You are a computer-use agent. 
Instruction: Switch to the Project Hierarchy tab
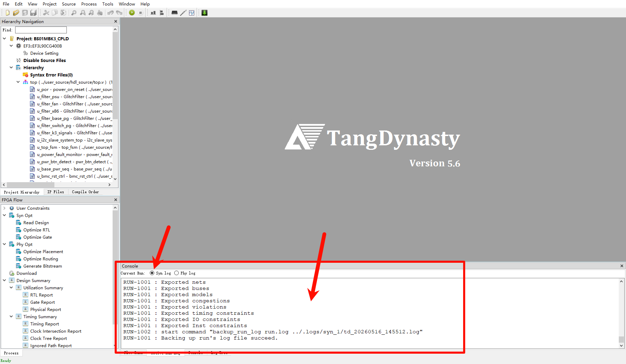pyautogui.click(x=22, y=192)
